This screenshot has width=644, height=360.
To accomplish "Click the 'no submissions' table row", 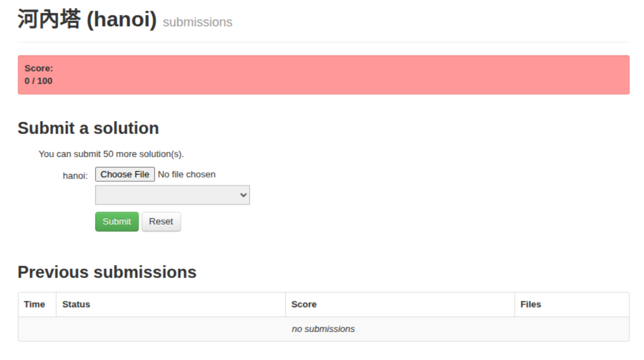I will (323, 329).
